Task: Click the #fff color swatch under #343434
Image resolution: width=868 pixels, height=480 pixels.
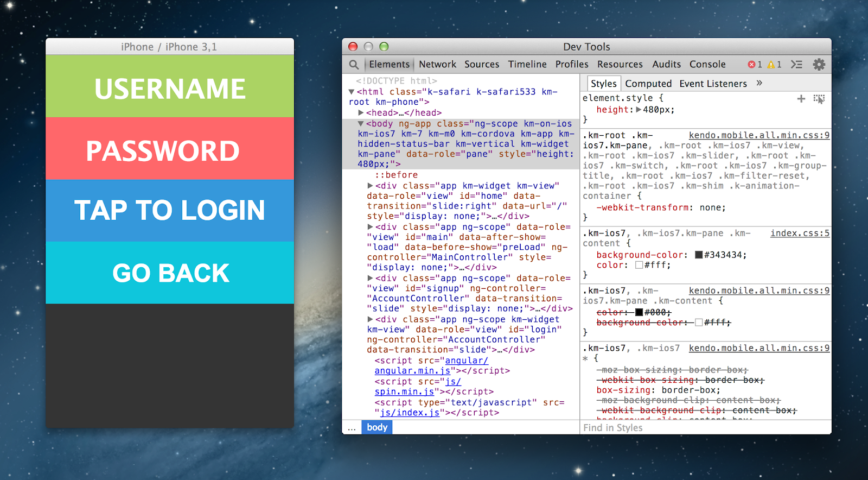Action: click(x=639, y=265)
